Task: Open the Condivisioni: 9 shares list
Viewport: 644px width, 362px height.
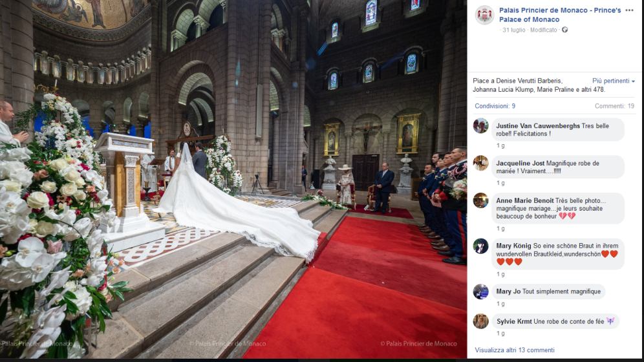Action: [x=495, y=106]
